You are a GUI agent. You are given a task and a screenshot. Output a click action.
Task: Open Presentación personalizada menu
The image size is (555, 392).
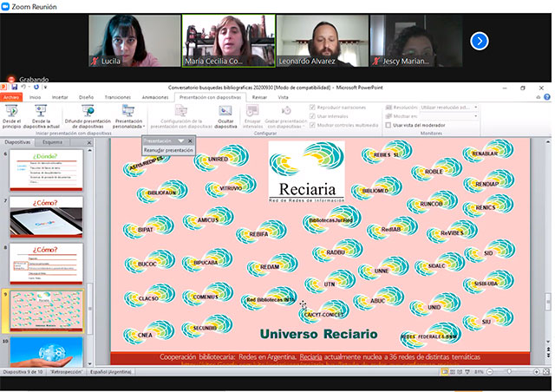(x=128, y=116)
